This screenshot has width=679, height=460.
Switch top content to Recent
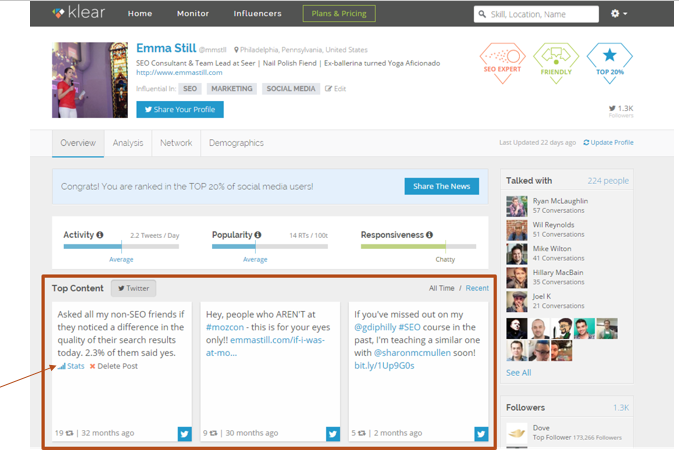pos(477,288)
